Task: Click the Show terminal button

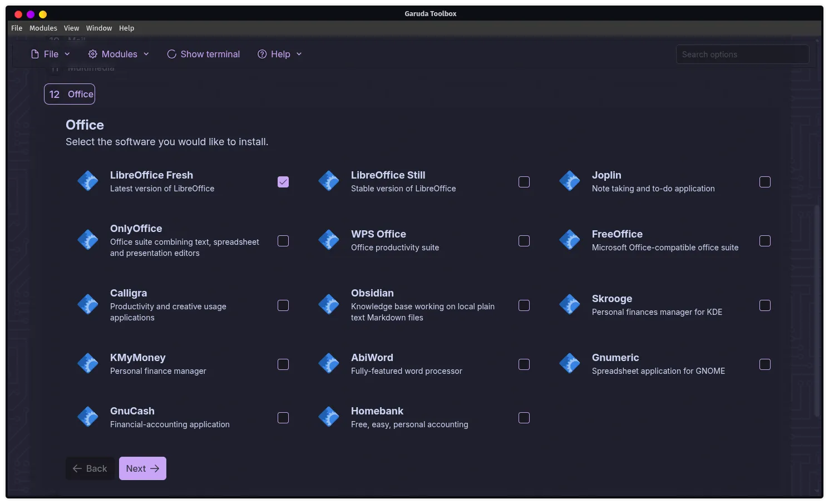Action: [x=204, y=54]
